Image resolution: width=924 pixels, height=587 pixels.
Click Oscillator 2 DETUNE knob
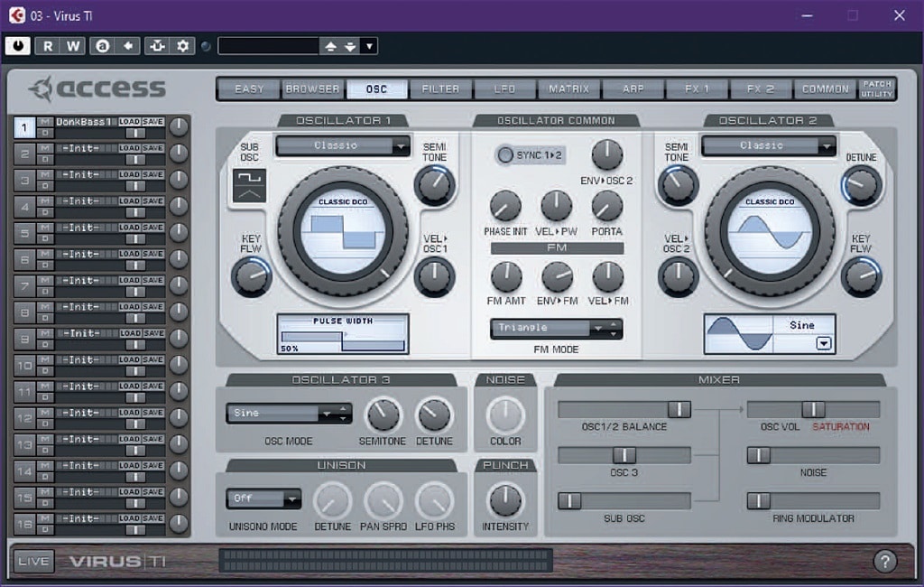coord(861,184)
